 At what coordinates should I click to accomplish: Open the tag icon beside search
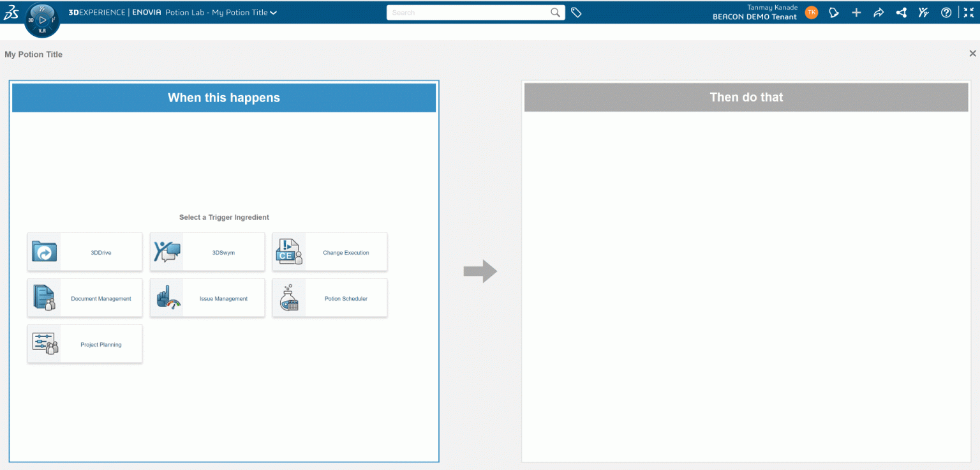[x=576, y=13]
